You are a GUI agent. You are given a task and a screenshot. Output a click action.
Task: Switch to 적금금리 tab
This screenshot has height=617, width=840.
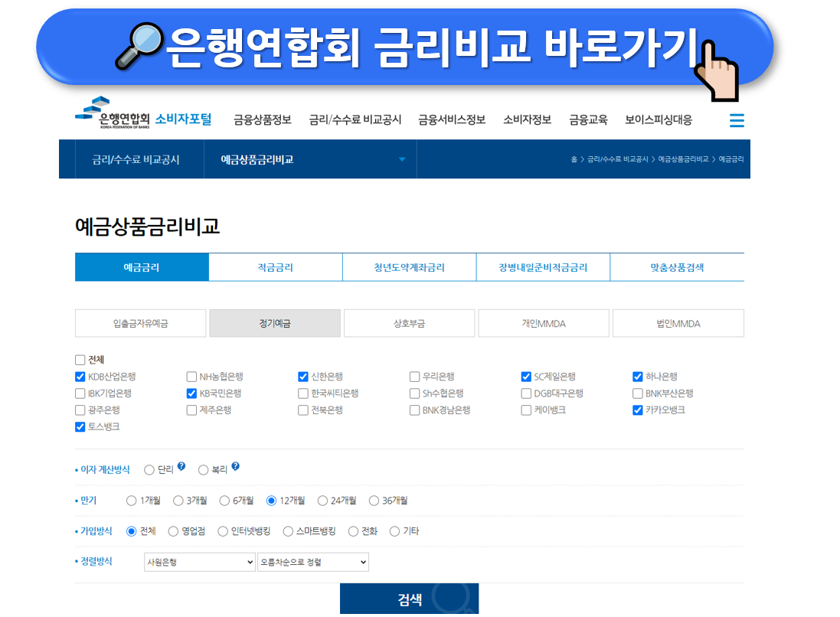pos(276,267)
